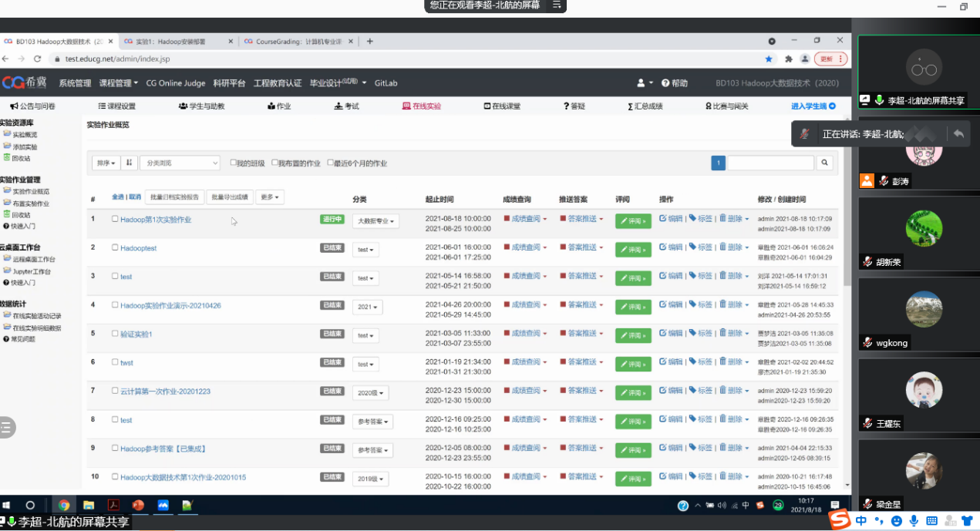Screen dimensions: 980x531
Task: Open the 大数据专业 category dropdown
Action: 376,221
